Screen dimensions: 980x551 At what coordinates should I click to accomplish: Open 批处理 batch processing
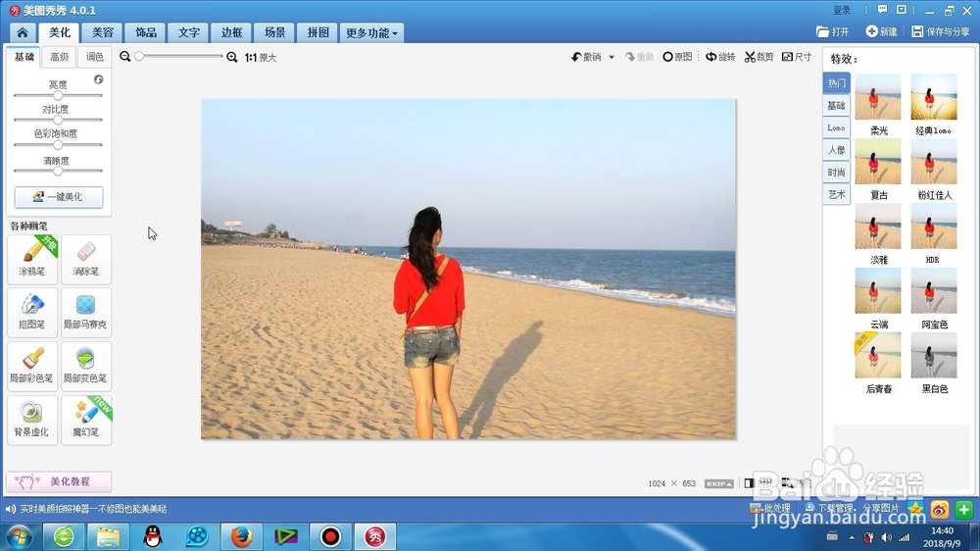pyautogui.click(x=770, y=508)
